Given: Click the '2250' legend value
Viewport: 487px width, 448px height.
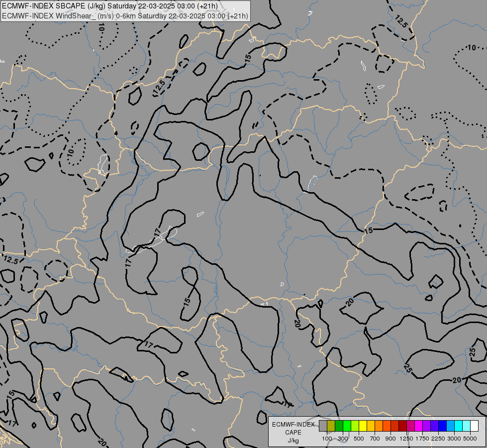Looking at the screenshot, I should [x=438, y=439].
